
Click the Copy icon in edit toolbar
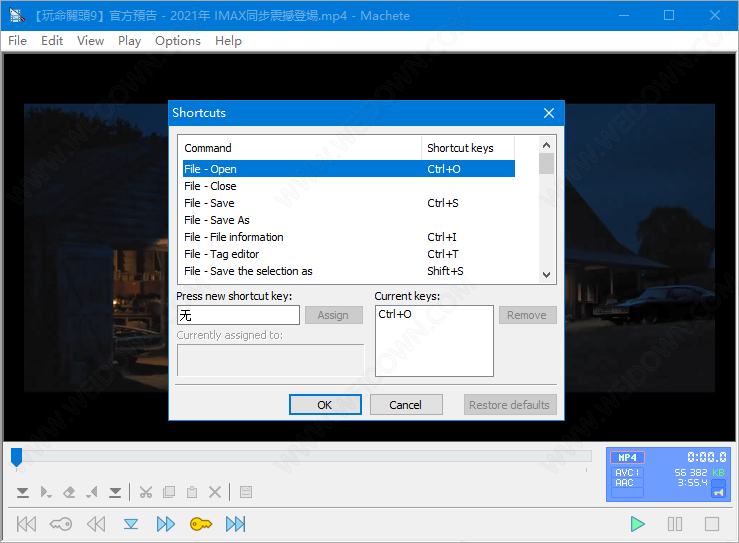(x=169, y=493)
